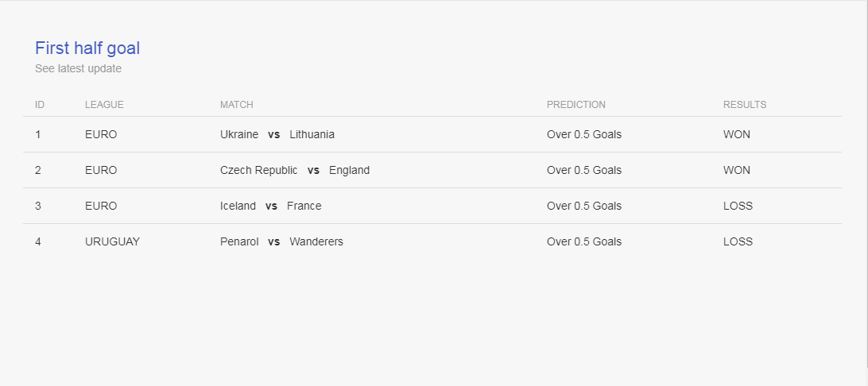
Task: Select ID 3 cell in table
Action: pyautogui.click(x=37, y=206)
